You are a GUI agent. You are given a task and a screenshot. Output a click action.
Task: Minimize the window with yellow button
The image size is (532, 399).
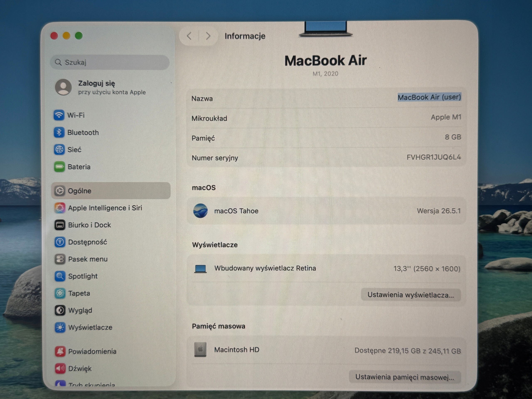pos(66,36)
